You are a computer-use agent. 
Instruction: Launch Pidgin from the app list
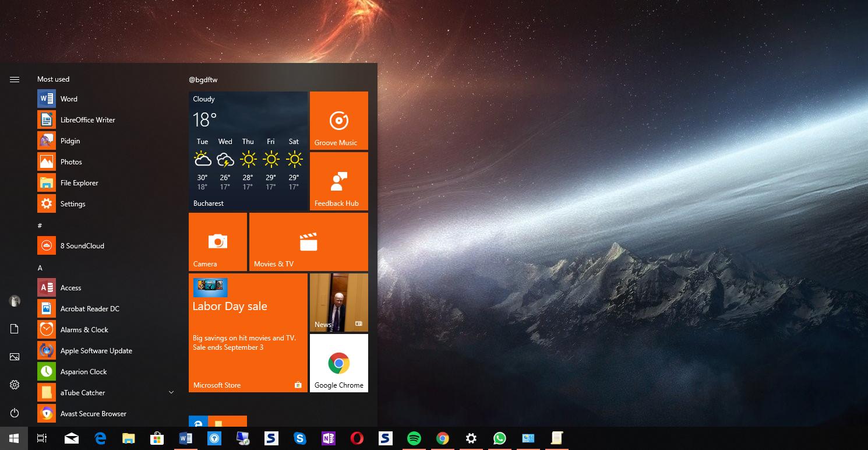point(70,141)
